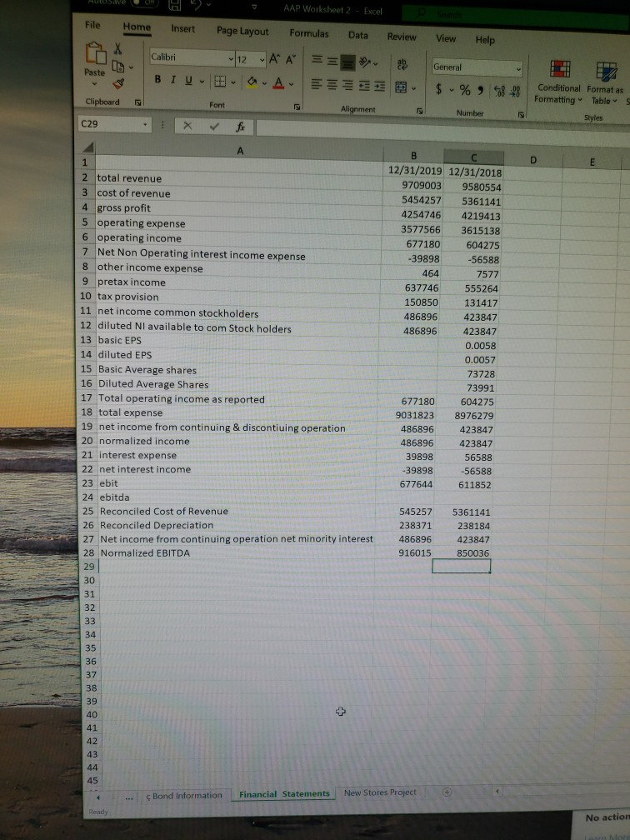Apply Top Align to the cell
This screenshot has width=630, height=840.
pyautogui.click(x=316, y=61)
